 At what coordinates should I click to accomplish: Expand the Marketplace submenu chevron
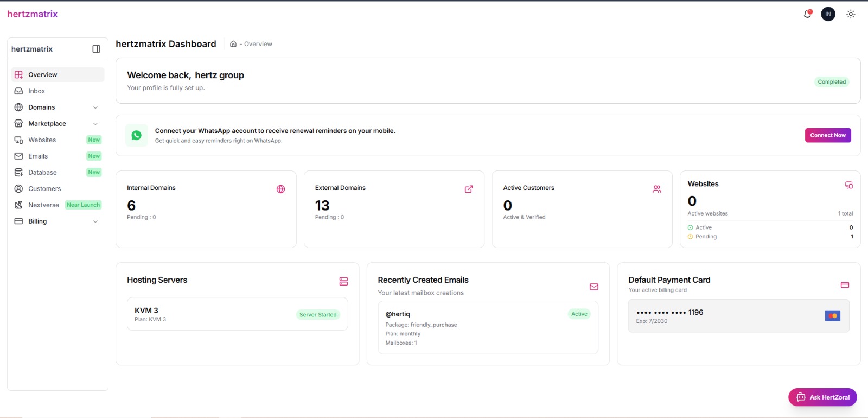95,124
